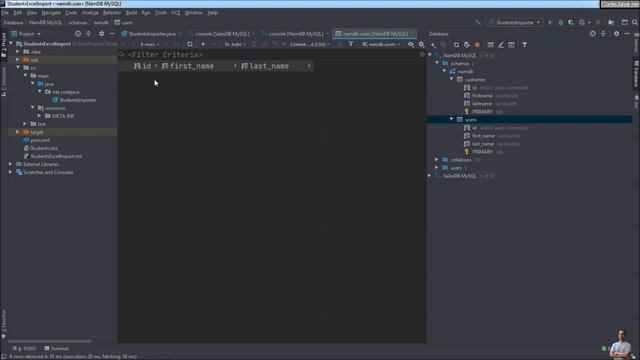Build project with the hammer icon

click(478, 22)
